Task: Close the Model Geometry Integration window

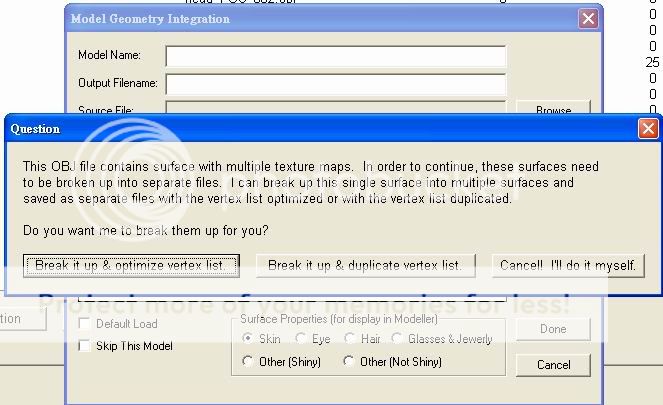Action: coord(588,18)
